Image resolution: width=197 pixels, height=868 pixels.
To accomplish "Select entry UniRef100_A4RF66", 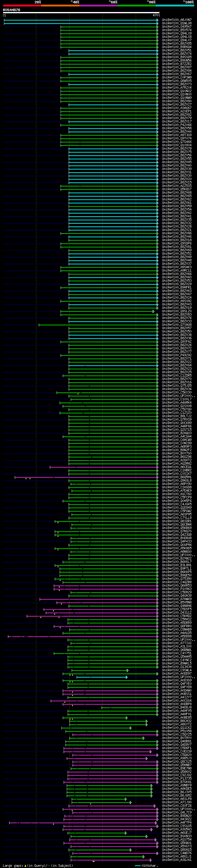I will pyautogui.click(x=177, y=426).
